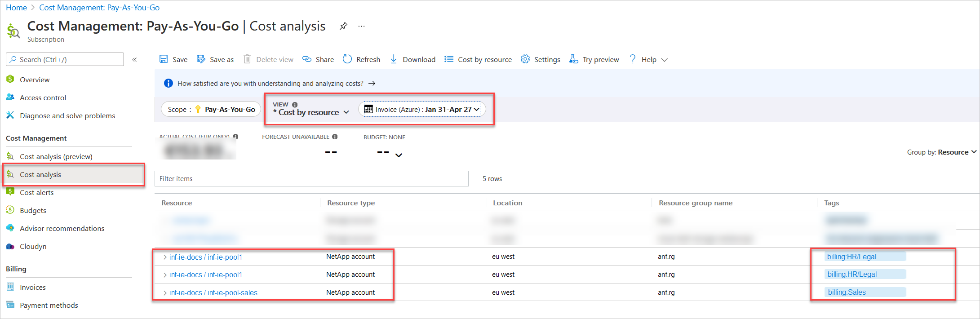Open Overview in the sidebar
This screenshot has height=319, width=980.
(35, 80)
